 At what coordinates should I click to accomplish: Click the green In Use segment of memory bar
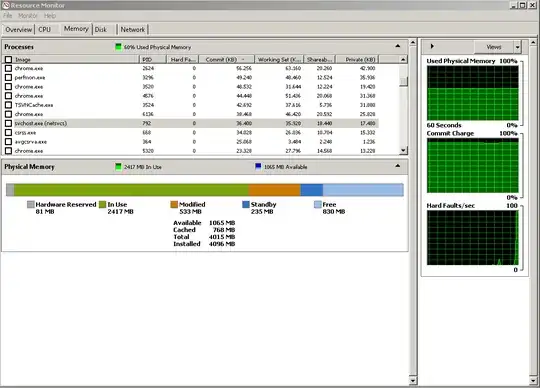[131, 190]
